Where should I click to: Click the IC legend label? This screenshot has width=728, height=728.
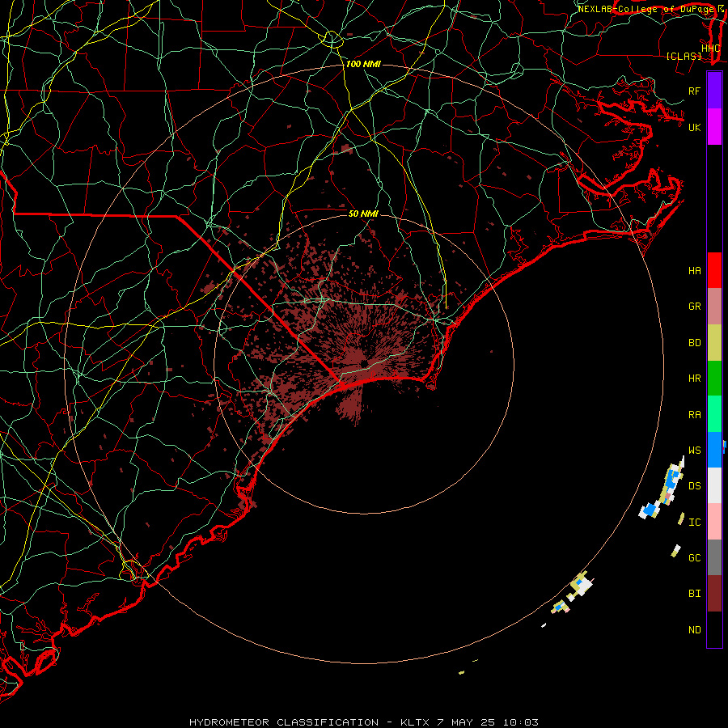(694, 523)
